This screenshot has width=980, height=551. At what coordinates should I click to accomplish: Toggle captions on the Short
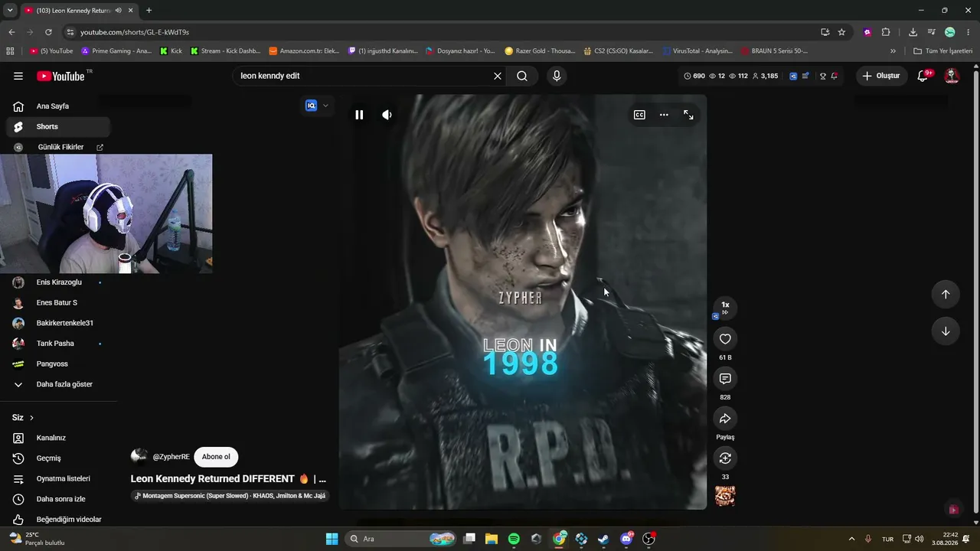click(x=639, y=115)
